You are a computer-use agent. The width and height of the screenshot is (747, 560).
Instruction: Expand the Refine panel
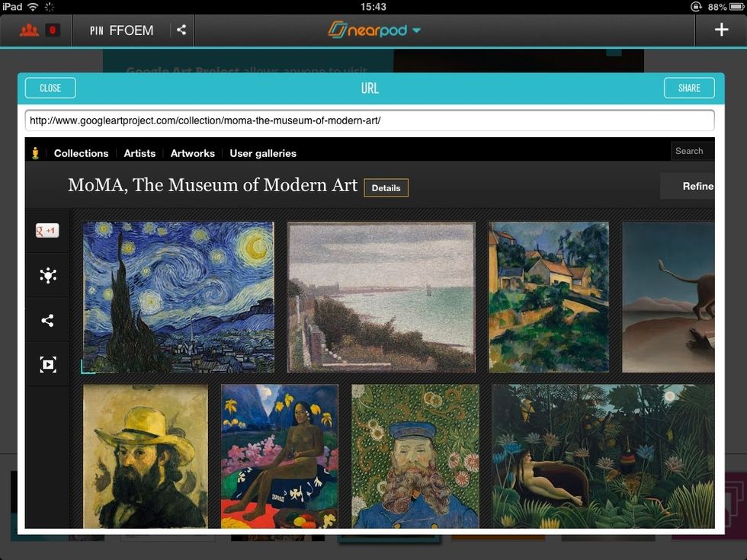click(x=688, y=186)
